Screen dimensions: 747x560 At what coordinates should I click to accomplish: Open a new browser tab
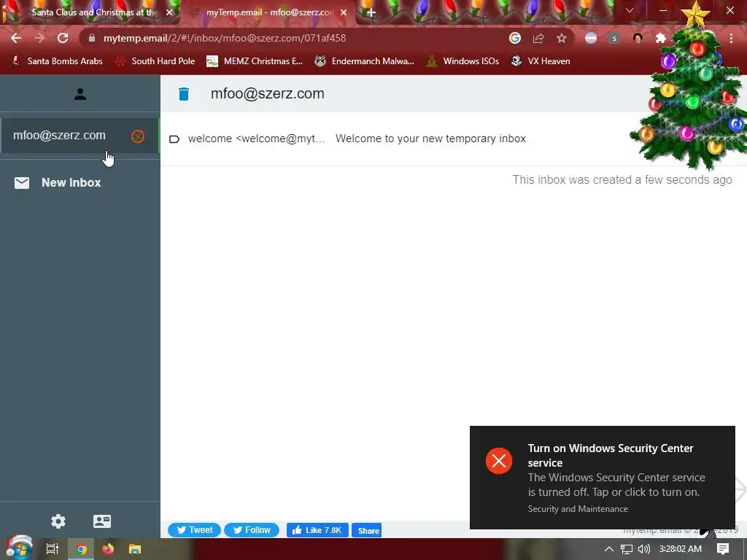(371, 12)
